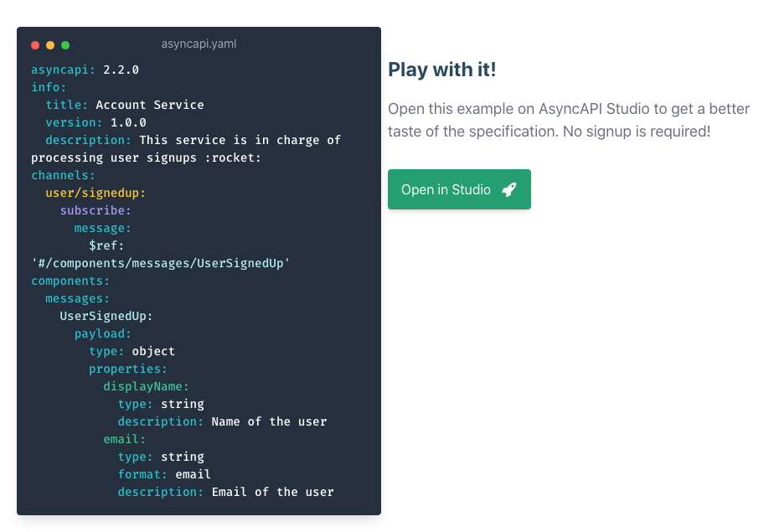Click the 'UserSignedUp:' key
The image size is (774, 532).
[106, 316]
